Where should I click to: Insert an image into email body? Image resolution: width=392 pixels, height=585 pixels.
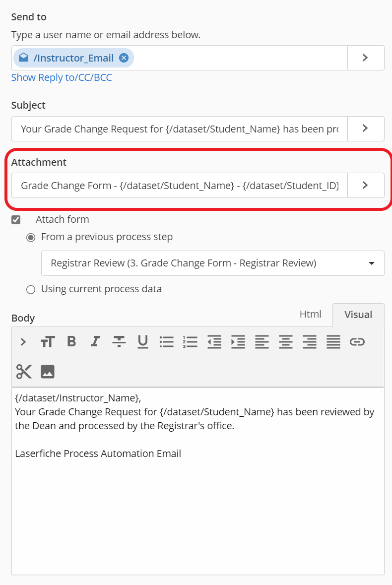tap(48, 371)
